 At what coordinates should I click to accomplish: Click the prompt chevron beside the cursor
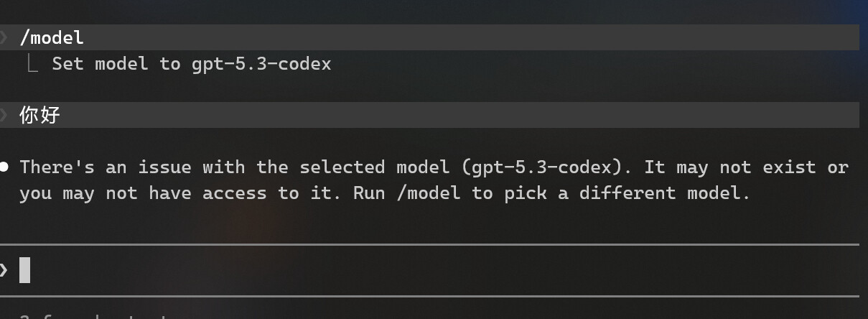tap(4, 270)
